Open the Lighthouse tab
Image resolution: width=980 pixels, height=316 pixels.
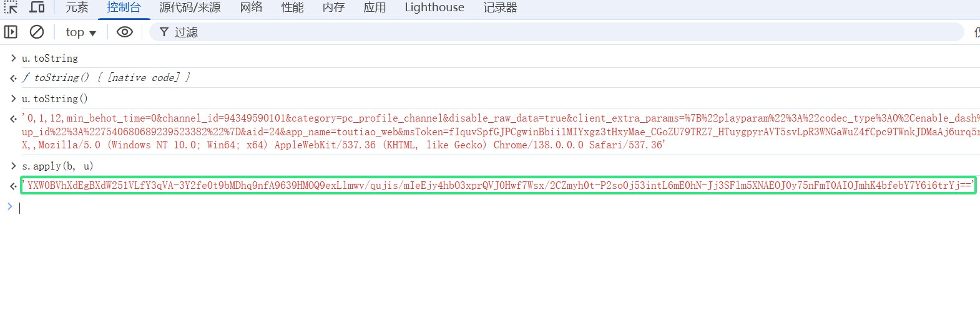434,7
